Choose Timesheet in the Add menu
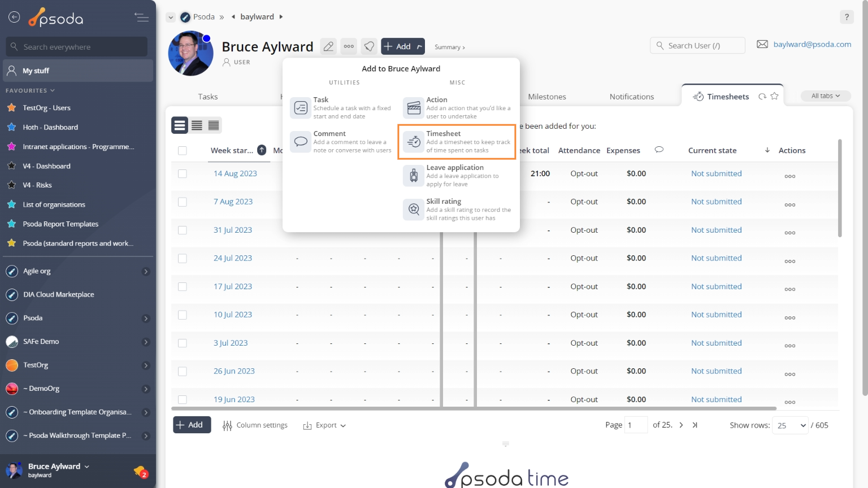This screenshot has height=488, width=868. tap(457, 142)
